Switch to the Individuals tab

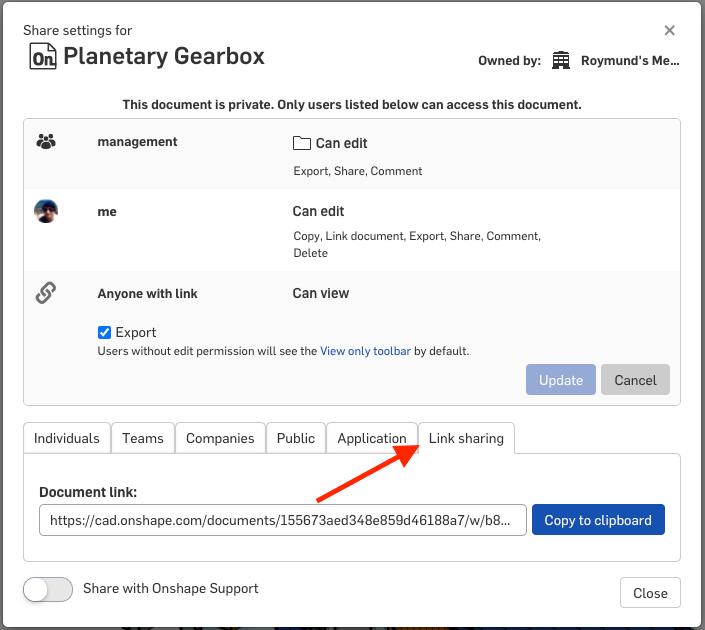click(x=67, y=438)
